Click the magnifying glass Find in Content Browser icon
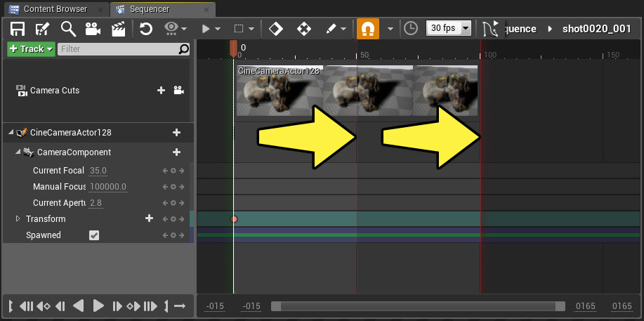 (68, 29)
